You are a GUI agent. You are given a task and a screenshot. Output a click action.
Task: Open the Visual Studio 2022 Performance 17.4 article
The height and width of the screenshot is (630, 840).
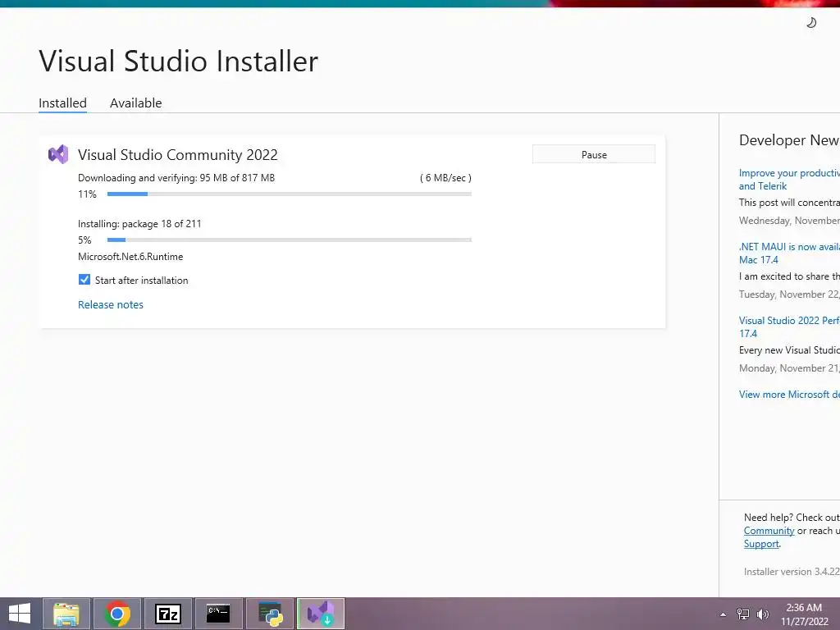coord(789,326)
